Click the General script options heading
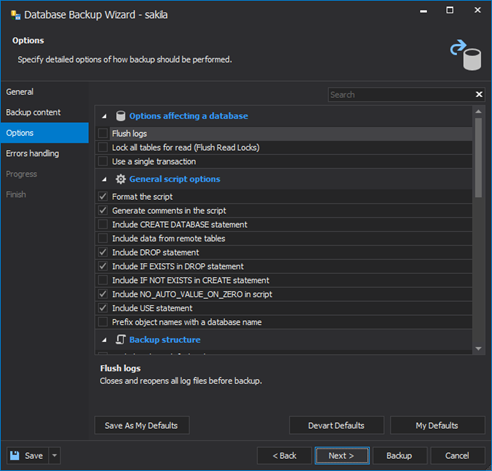This screenshot has width=492, height=471. [175, 179]
